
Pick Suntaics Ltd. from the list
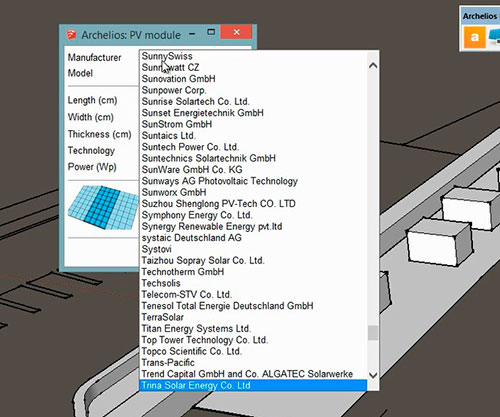(x=253, y=135)
